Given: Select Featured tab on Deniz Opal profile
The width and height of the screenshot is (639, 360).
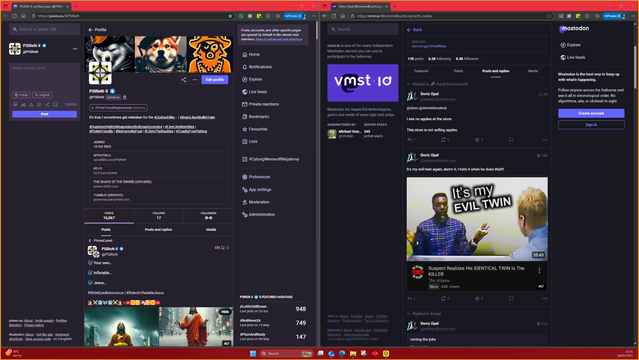Looking at the screenshot, I should point(421,71).
